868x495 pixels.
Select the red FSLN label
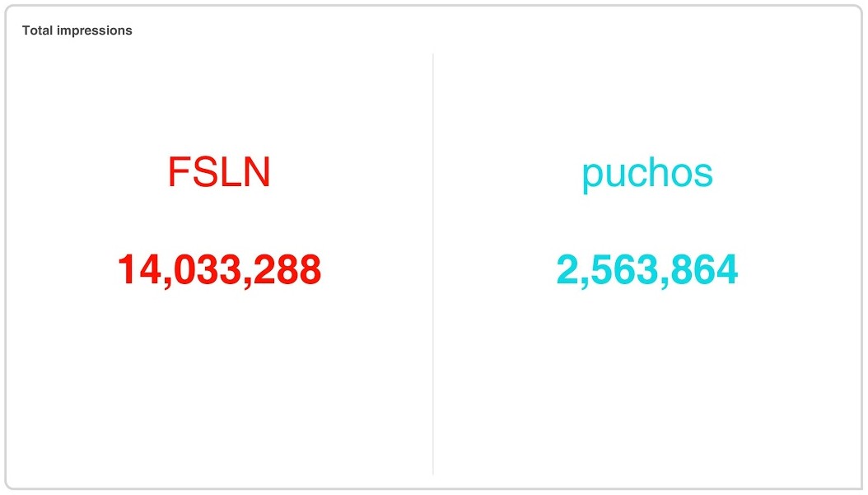point(219,172)
